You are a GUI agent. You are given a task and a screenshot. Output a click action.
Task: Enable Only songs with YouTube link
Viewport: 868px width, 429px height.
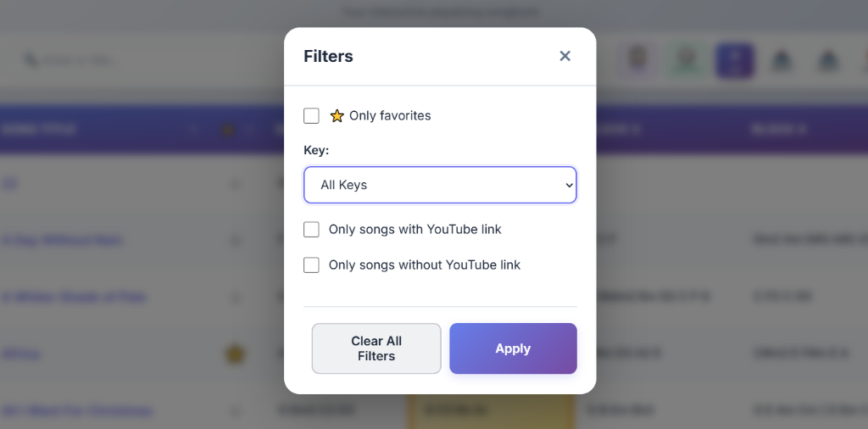click(x=311, y=229)
